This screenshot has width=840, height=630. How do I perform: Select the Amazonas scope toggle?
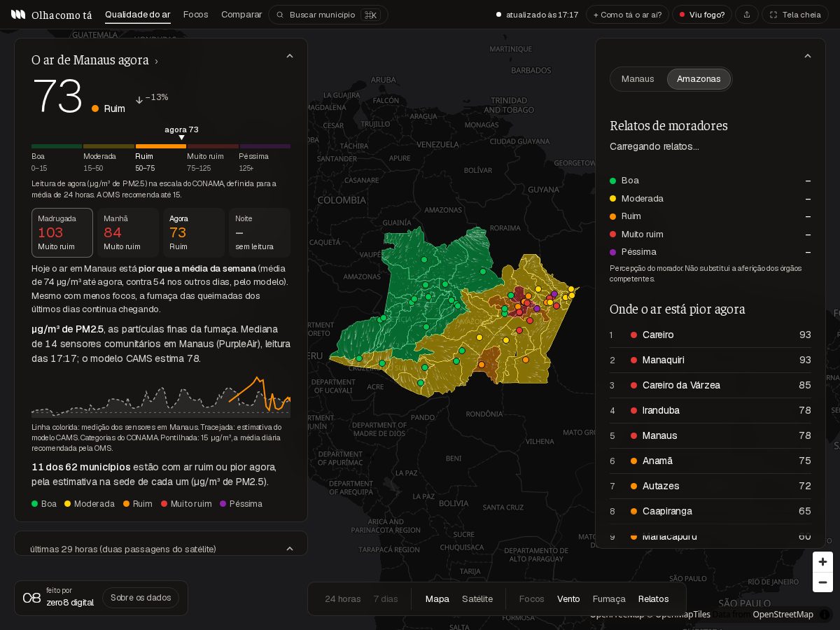[699, 79]
